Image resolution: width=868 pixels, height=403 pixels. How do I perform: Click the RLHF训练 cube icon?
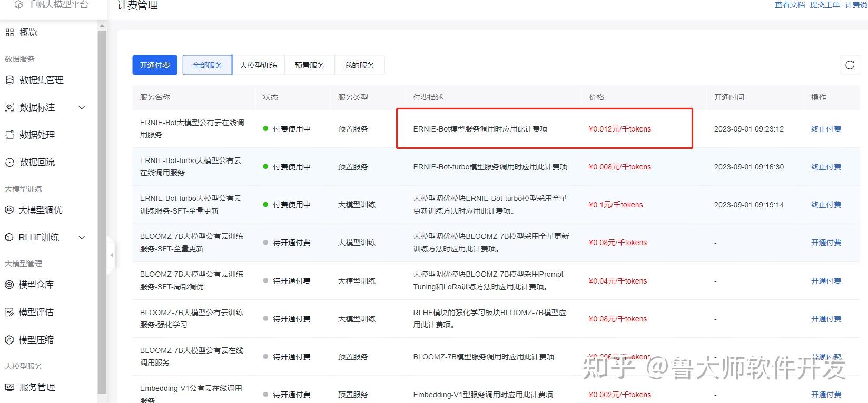[9, 237]
